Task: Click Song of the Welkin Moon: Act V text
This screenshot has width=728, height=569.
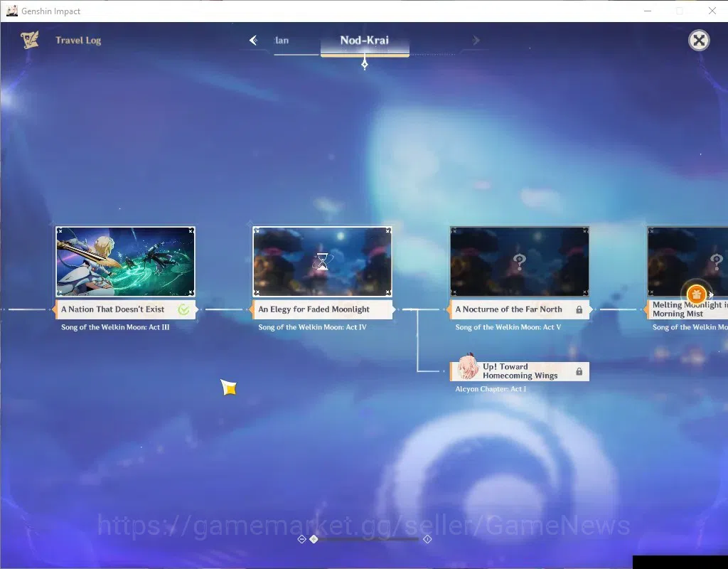Action: pos(508,327)
